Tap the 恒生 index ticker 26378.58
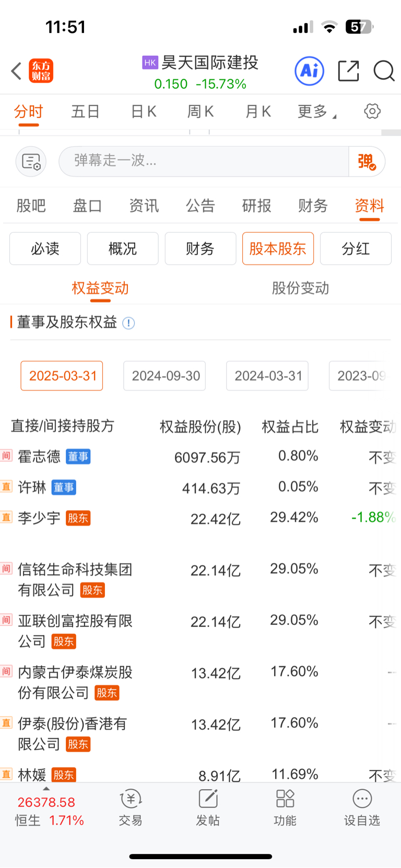The image size is (401, 868). click(46, 802)
